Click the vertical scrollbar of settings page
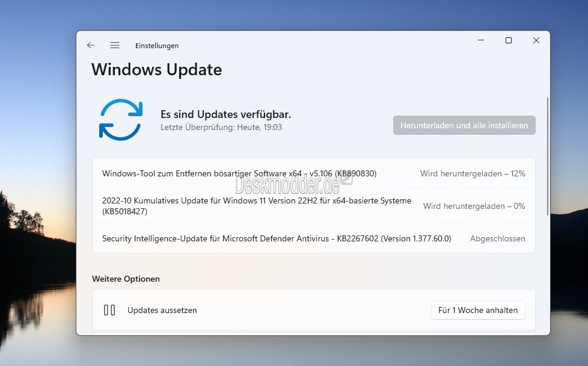The width and height of the screenshot is (588, 366). click(x=548, y=156)
